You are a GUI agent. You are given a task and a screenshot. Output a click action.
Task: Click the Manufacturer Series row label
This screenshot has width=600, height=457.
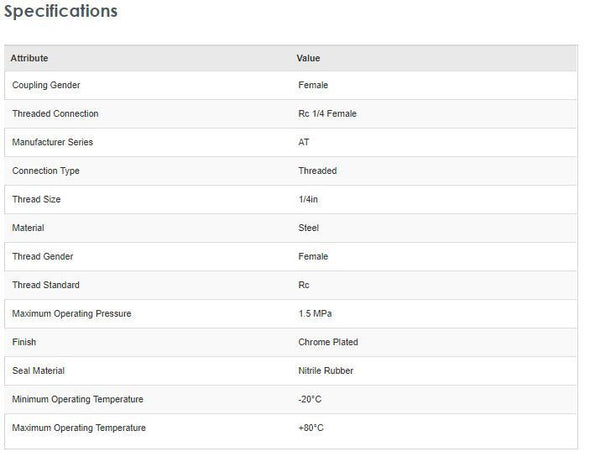point(52,142)
